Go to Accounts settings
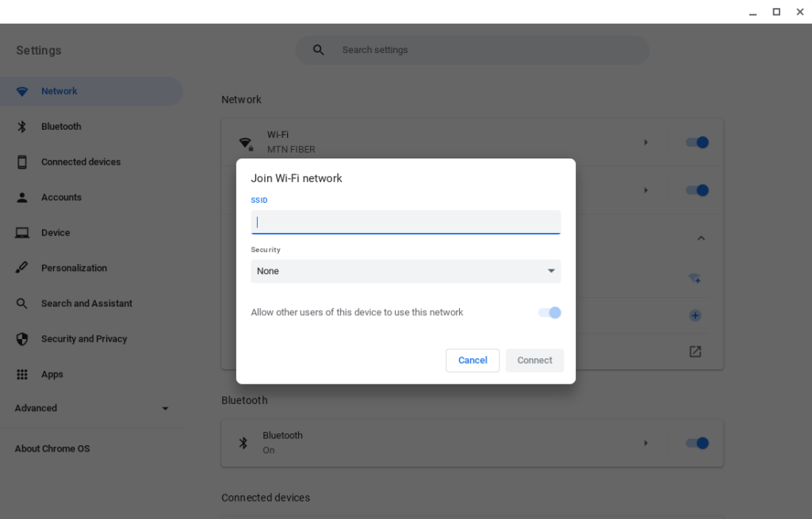The width and height of the screenshot is (812, 519). (91, 197)
